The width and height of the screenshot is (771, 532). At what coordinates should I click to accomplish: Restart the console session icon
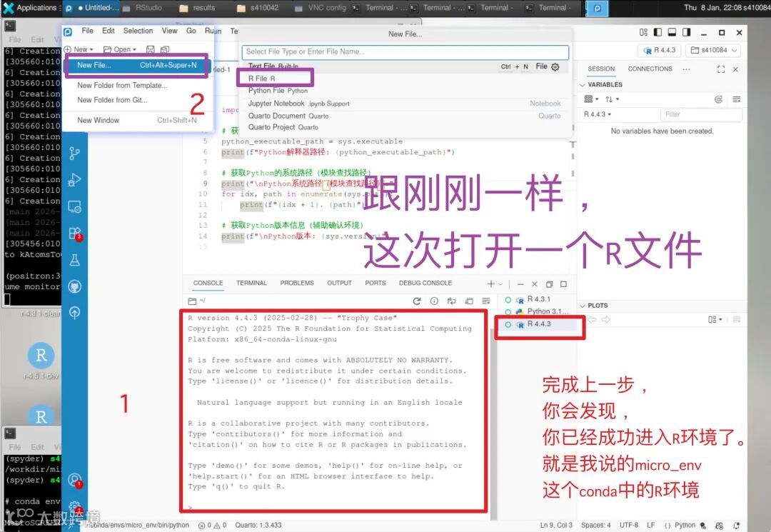(416, 301)
